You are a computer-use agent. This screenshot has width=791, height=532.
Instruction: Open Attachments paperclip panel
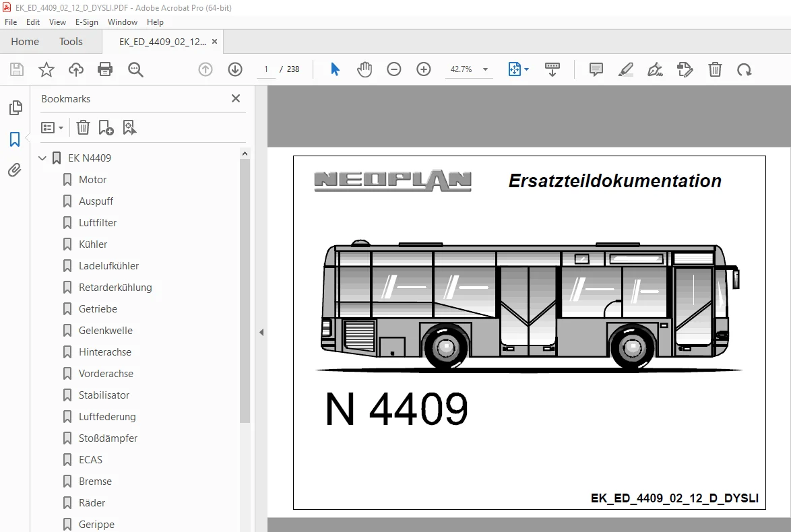pos(15,170)
